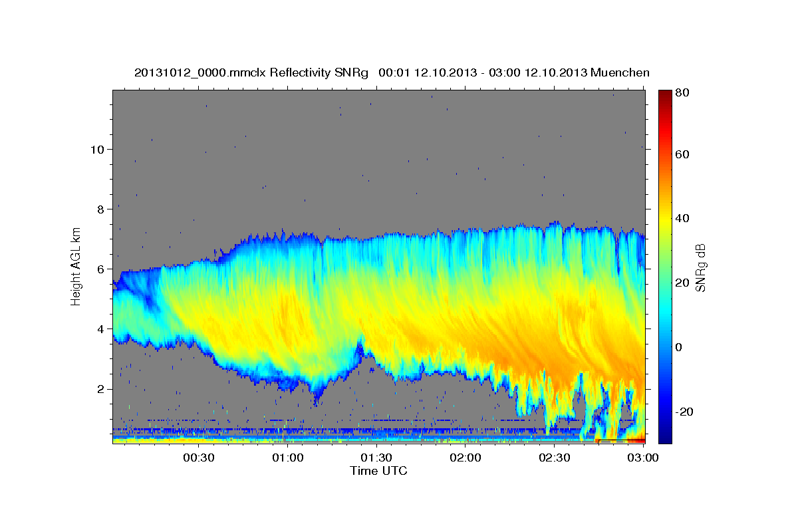The height and width of the screenshot is (532, 798).
Task: Click the '02:00' time axis label
Action: pos(465,458)
